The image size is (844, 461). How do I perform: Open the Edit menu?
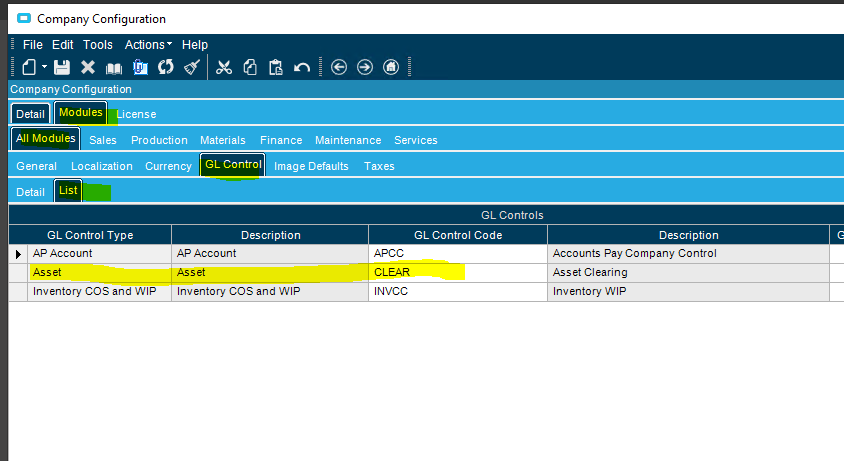click(x=62, y=45)
